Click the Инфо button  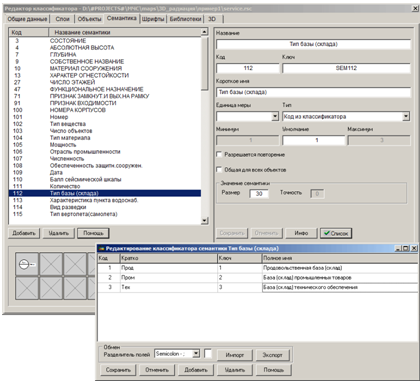pos(301,233)
